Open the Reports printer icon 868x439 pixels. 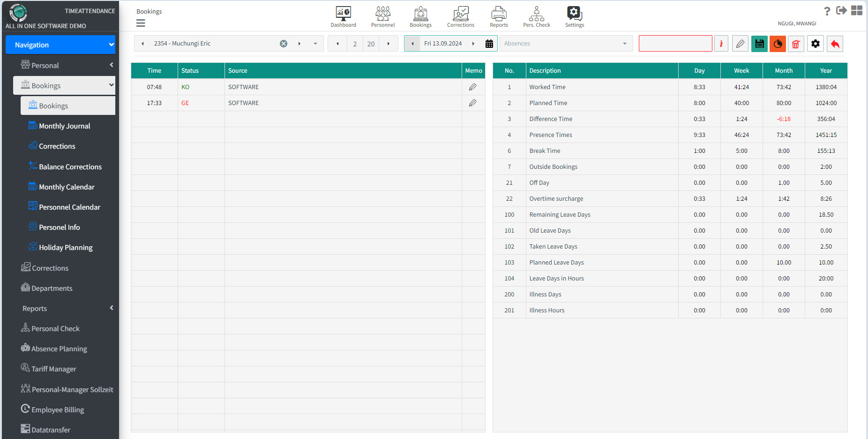pos(499,16)
